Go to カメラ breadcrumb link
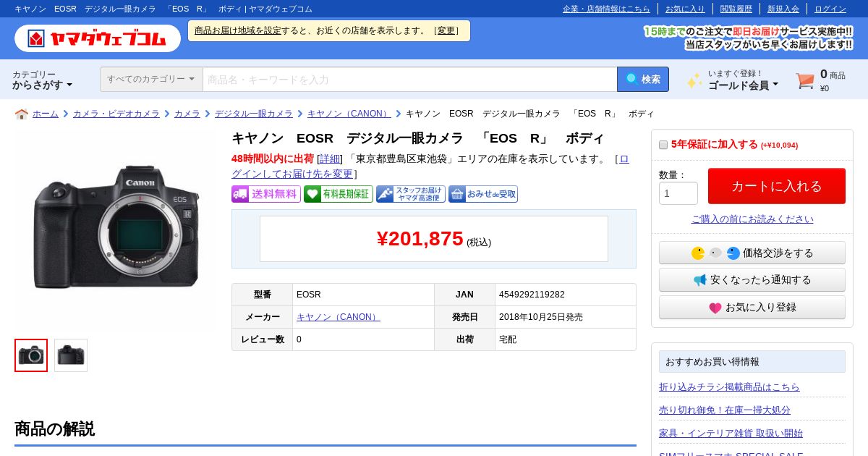The image size is (868, 456). tap(187, 114)
